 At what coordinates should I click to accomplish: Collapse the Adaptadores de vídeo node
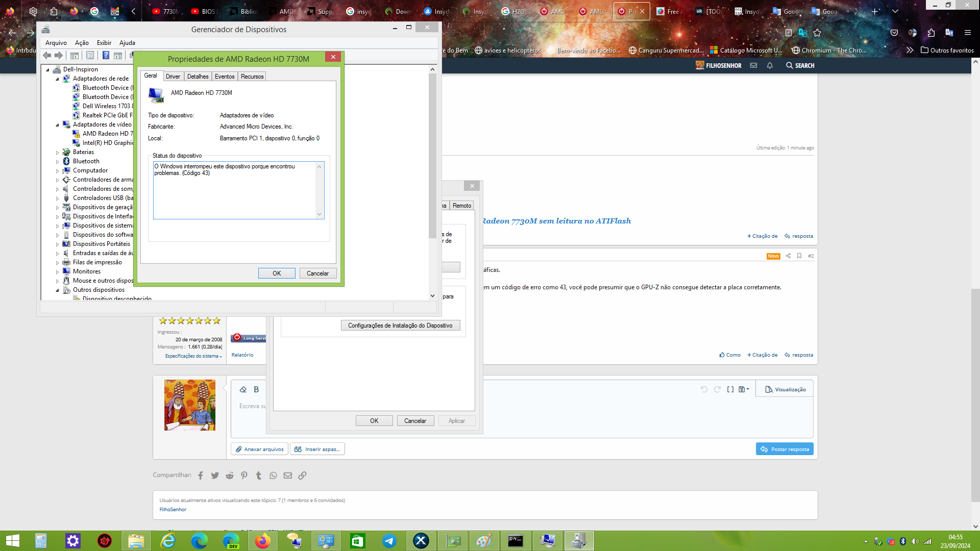pyautogui.click(x=57, y=125)
